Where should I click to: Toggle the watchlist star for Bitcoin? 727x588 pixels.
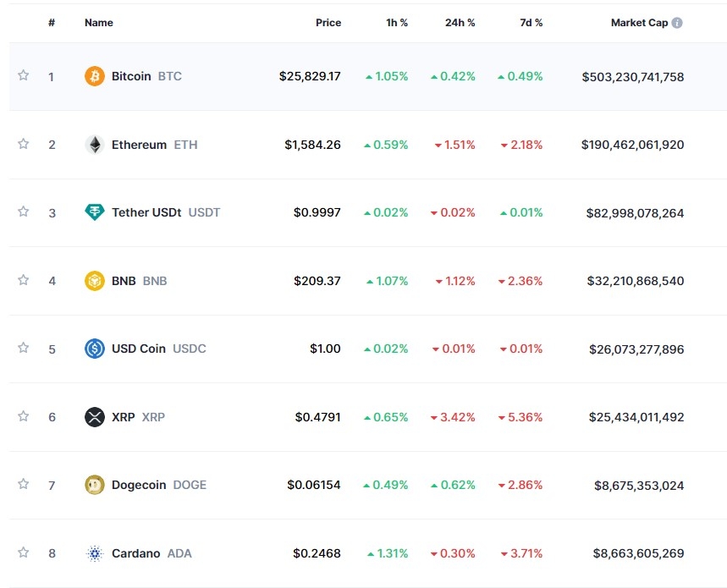24,75
